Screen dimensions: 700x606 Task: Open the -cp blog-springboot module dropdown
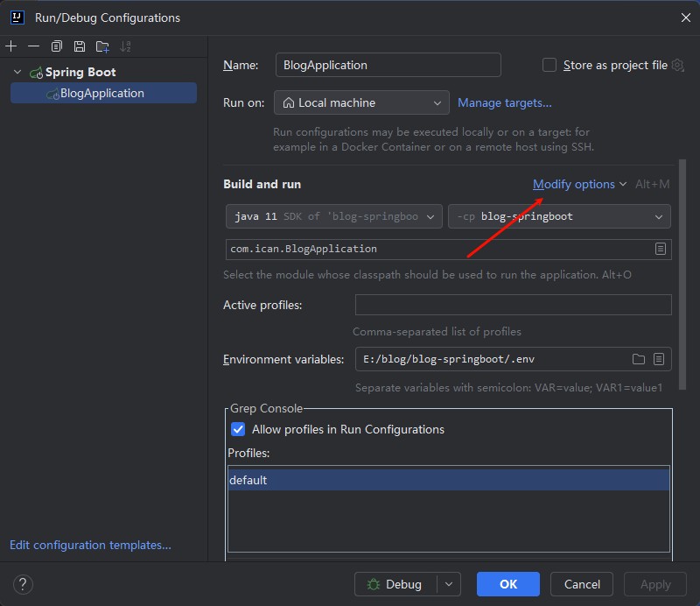point(559,217)
